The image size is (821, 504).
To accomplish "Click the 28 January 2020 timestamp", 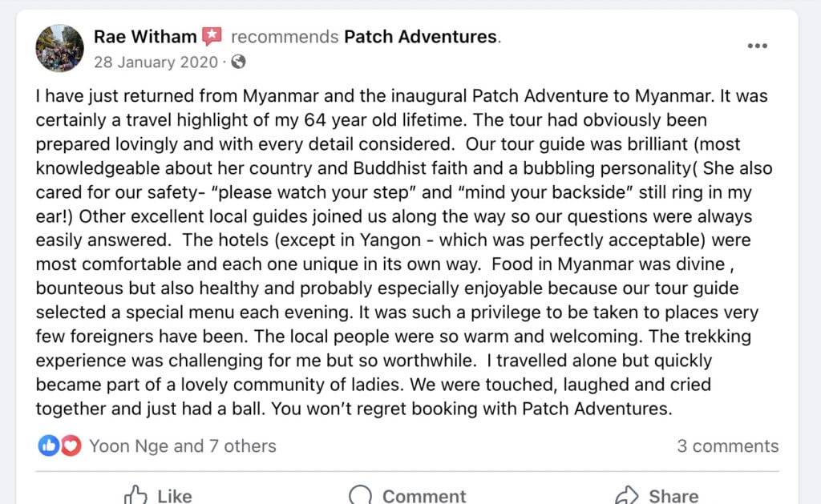I will click(156, 62).
